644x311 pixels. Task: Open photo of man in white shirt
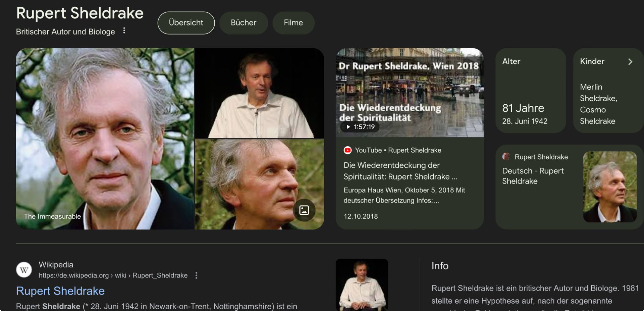coord(259,93)
